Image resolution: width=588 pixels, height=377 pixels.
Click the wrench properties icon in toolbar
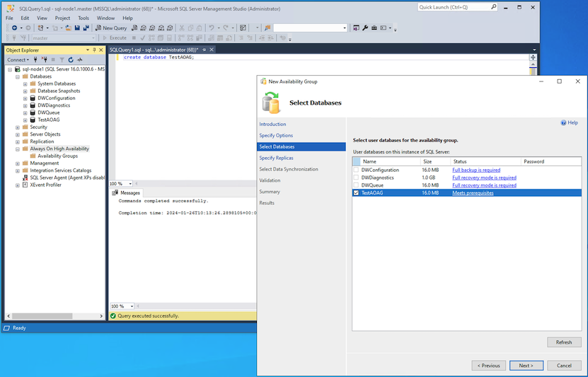[x=365, y=28]
